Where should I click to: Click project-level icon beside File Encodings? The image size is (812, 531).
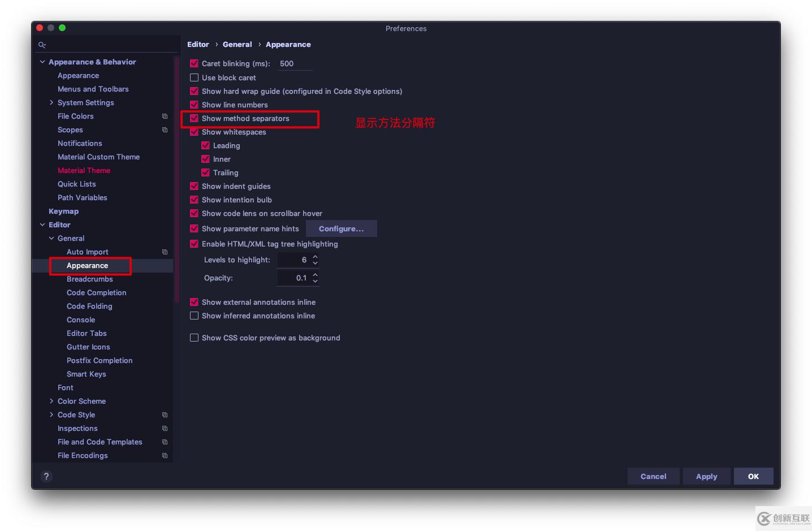[x=165, y=455]
